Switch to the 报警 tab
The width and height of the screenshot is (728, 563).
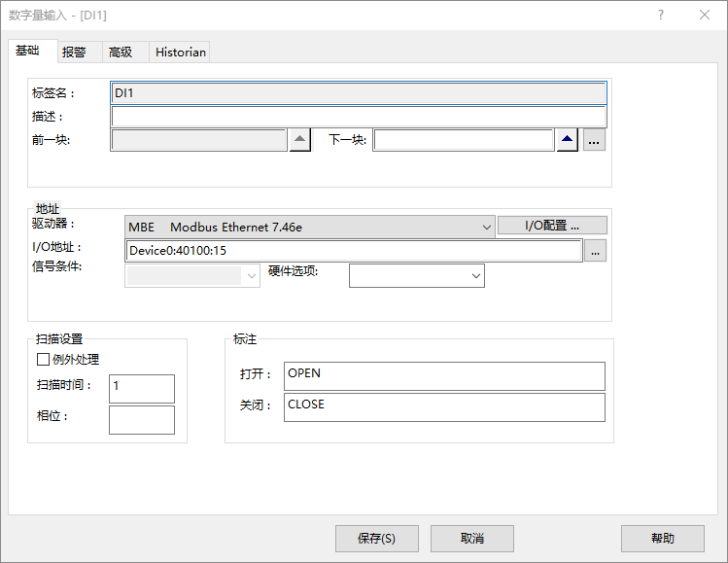pyautogui.click(x=80, y=53)
